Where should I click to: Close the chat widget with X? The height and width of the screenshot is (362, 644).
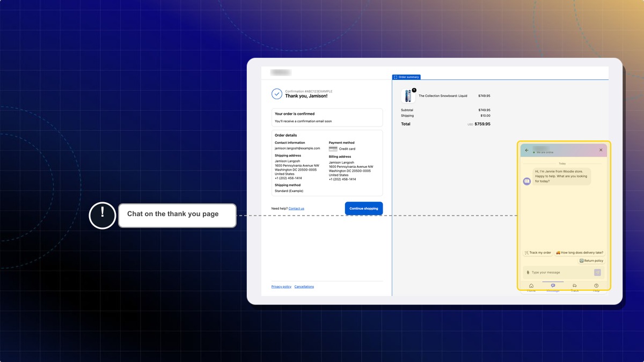tap(601, 150)
